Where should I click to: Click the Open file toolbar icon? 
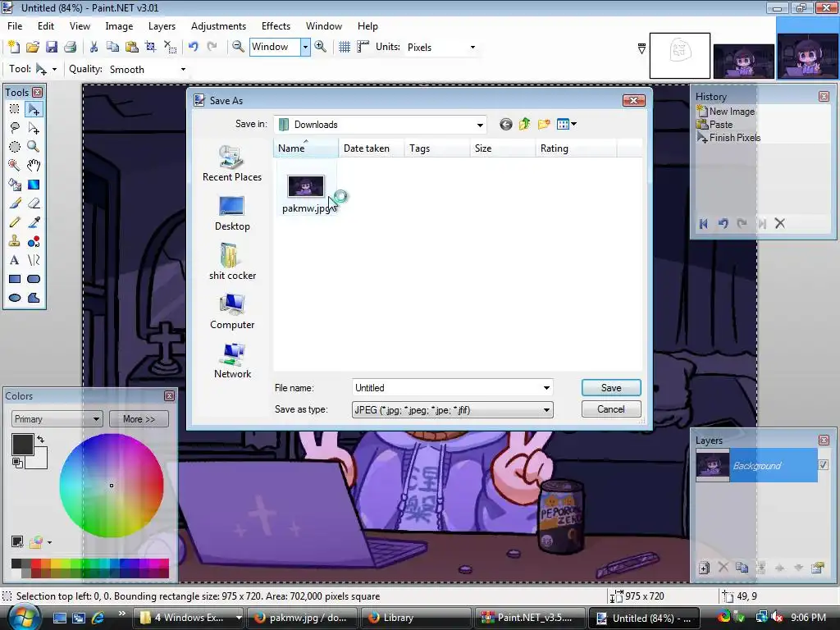pos(33,47)
